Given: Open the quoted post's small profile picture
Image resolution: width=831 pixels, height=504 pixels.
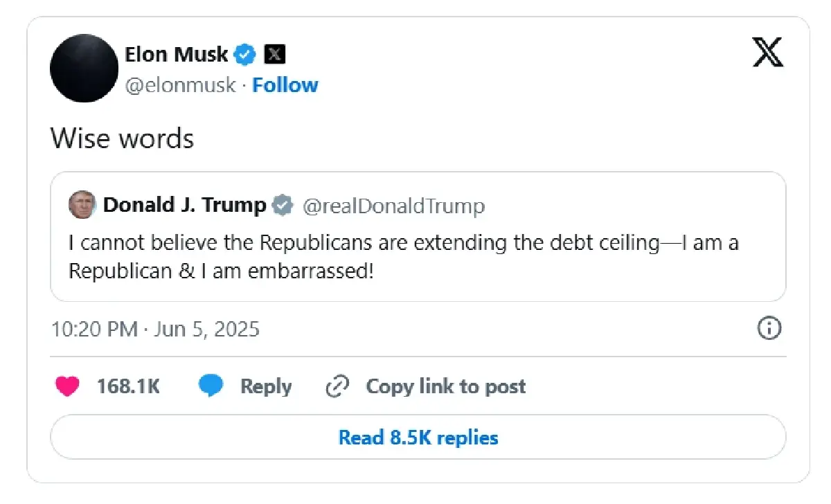Looking at the screenshot, I should [82, 206].
